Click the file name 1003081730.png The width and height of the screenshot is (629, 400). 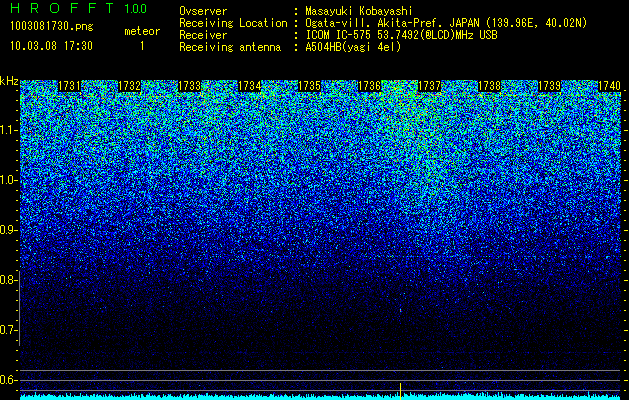click(52, 27)
